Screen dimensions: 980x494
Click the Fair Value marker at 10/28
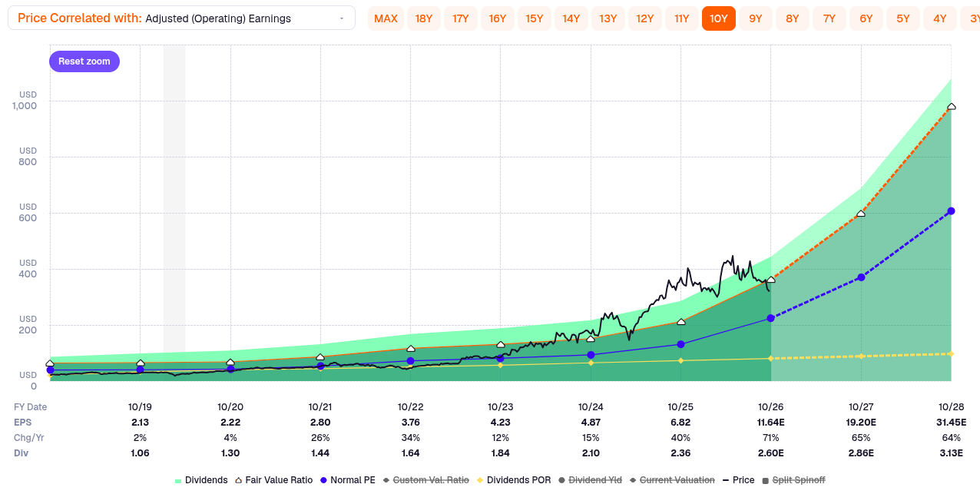click(951, 106)
